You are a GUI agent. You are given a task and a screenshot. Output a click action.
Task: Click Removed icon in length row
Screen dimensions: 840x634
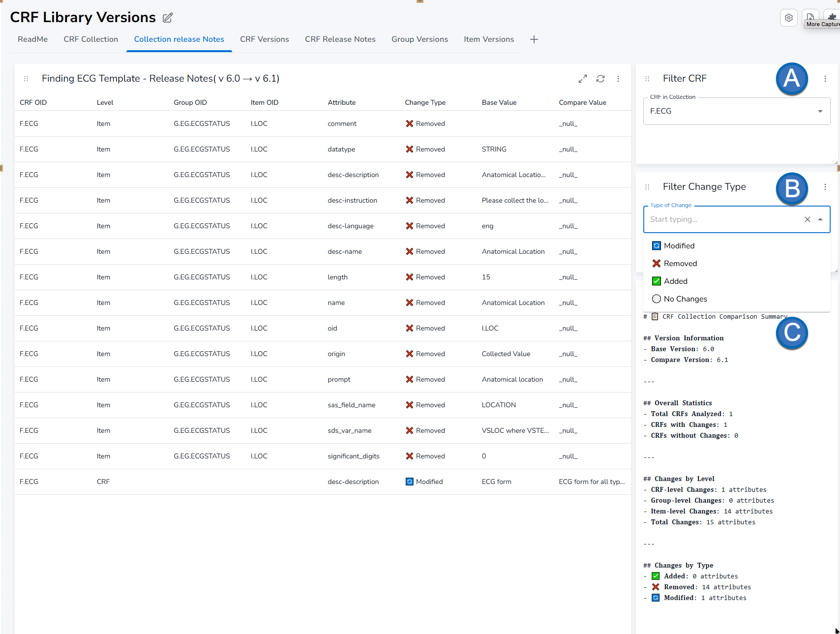point(409,277)
